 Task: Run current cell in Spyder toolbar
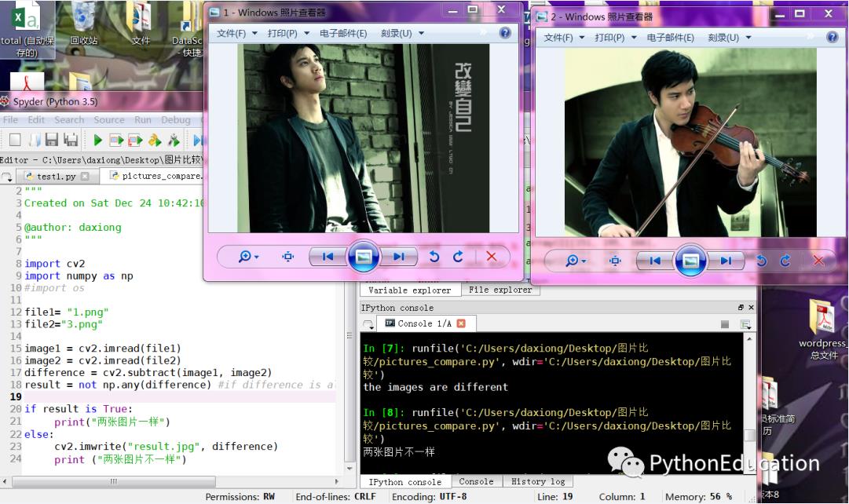(116, 141)
